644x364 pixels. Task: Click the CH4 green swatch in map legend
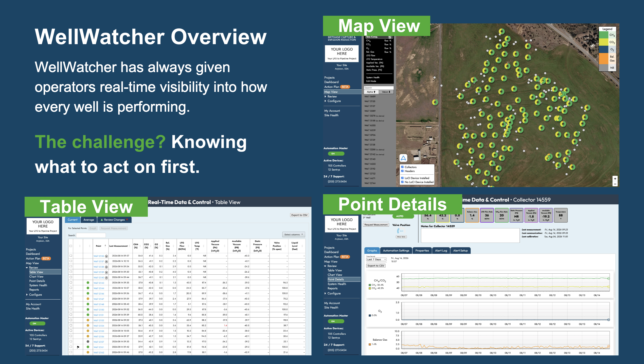pos(603,35)
